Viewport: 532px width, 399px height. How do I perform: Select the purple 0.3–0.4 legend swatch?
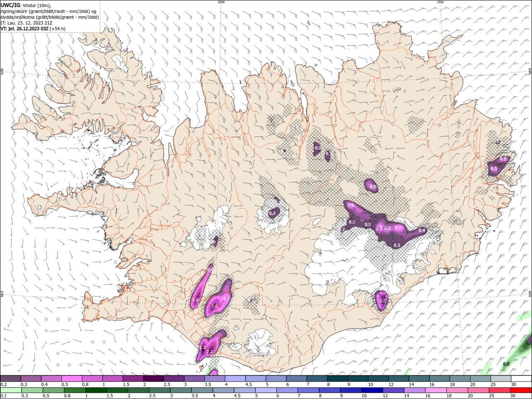(31, 379)
